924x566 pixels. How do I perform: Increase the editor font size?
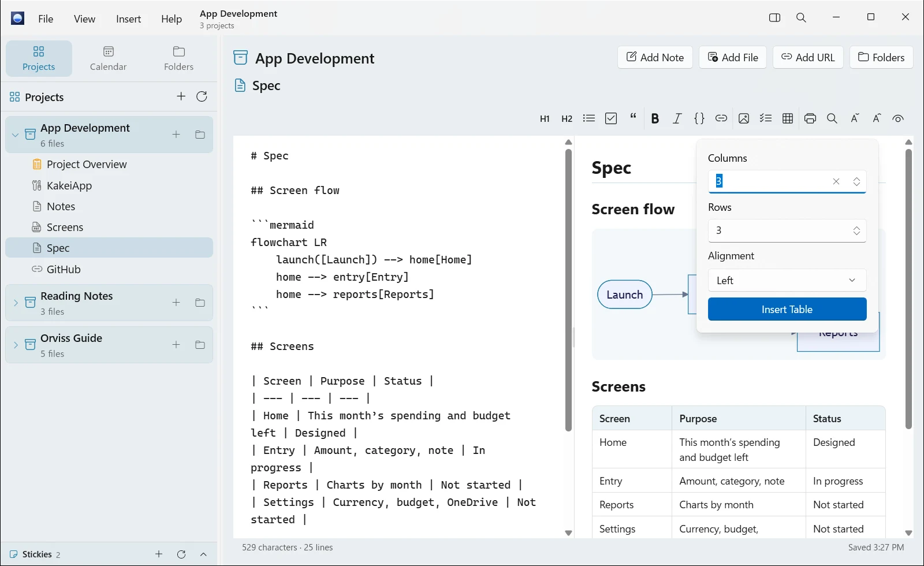[877, 118]
